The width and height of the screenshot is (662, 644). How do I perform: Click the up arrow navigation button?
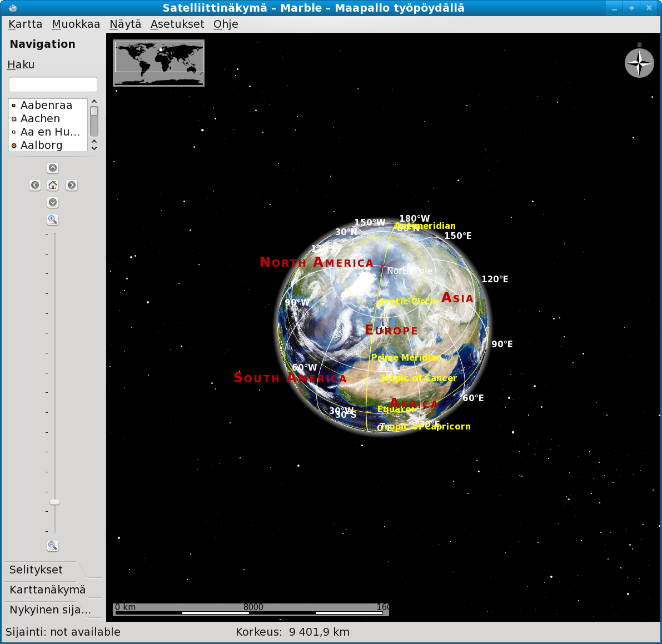tap(53, 168)
